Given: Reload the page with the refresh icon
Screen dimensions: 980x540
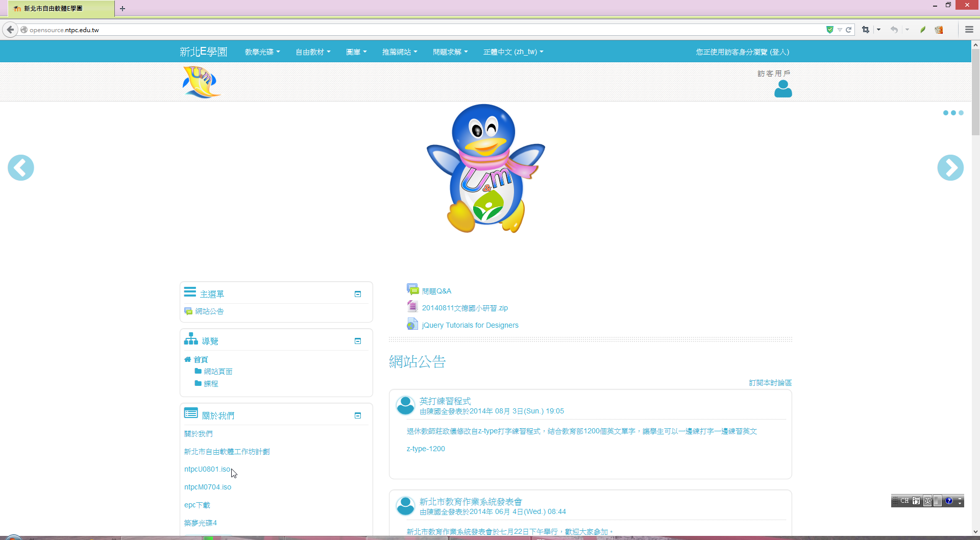Looking at the screenshot, I should 848,30.
